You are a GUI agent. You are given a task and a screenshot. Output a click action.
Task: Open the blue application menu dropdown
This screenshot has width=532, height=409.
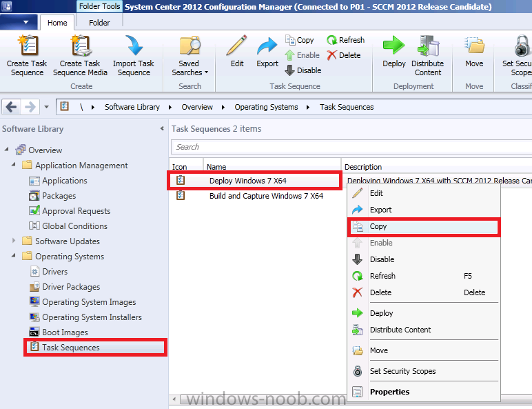[x=19, y=23]
